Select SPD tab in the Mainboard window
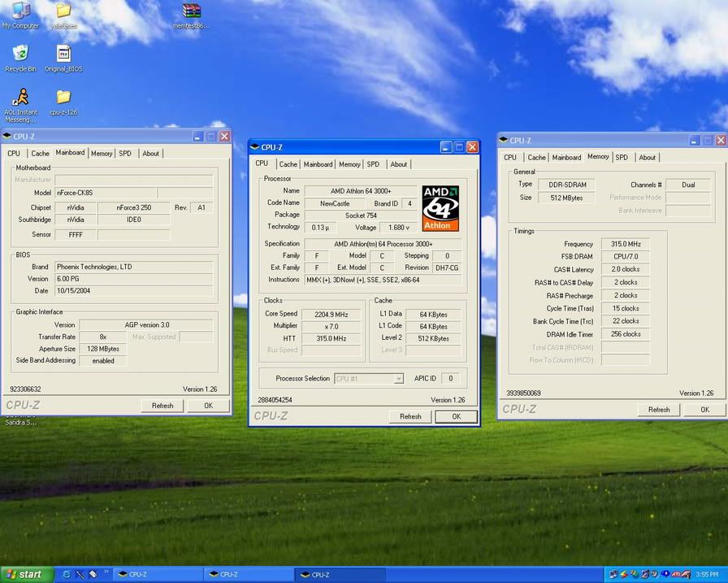 click(x=125, y=154)
